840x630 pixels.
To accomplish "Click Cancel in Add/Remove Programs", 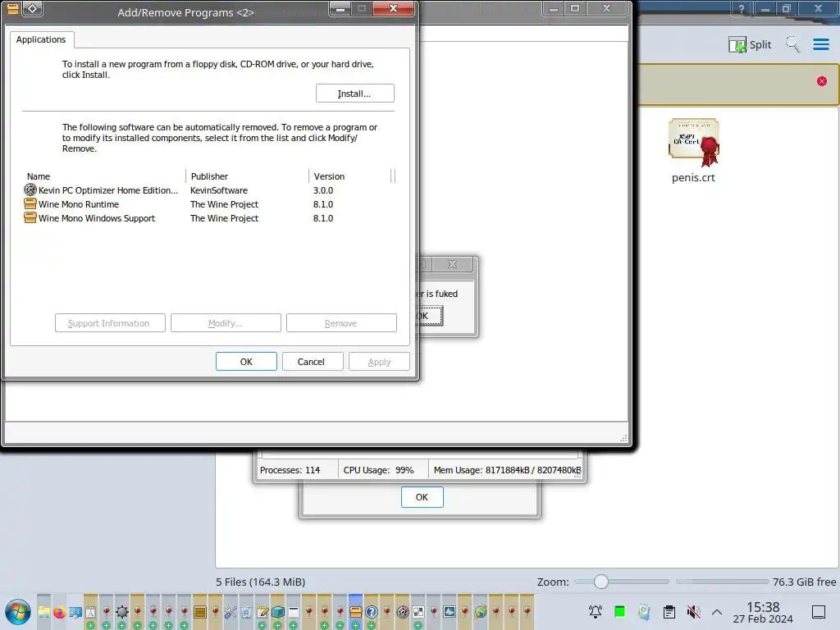I will 311,362.
